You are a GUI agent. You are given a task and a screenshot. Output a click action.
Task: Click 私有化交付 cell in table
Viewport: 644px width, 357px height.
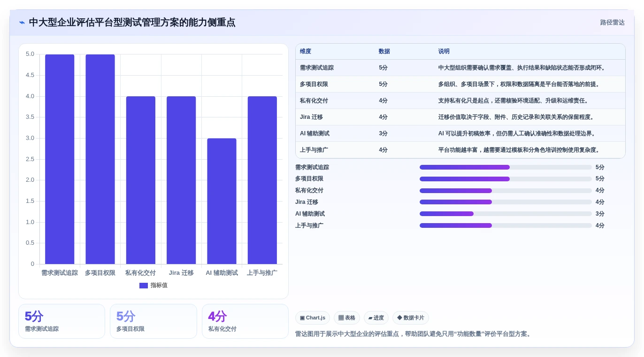(x=314, y=101)
